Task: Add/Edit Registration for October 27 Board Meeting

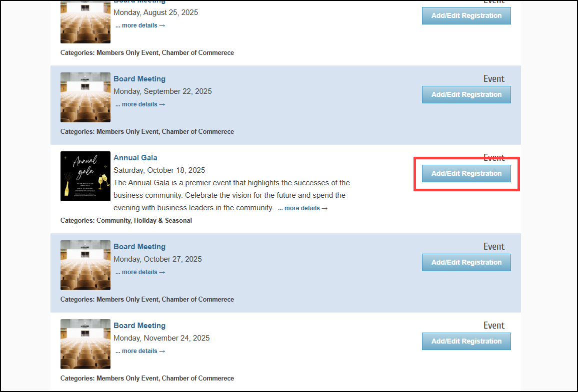Action: 466,263
